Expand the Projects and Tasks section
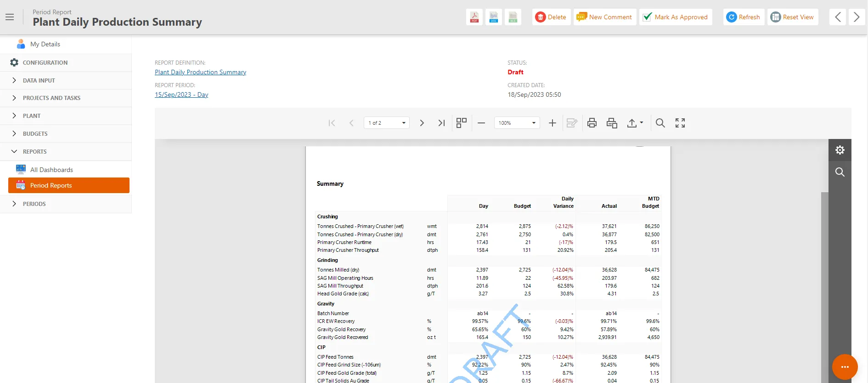This screenshot has height=383, width=868. point(66,98)
